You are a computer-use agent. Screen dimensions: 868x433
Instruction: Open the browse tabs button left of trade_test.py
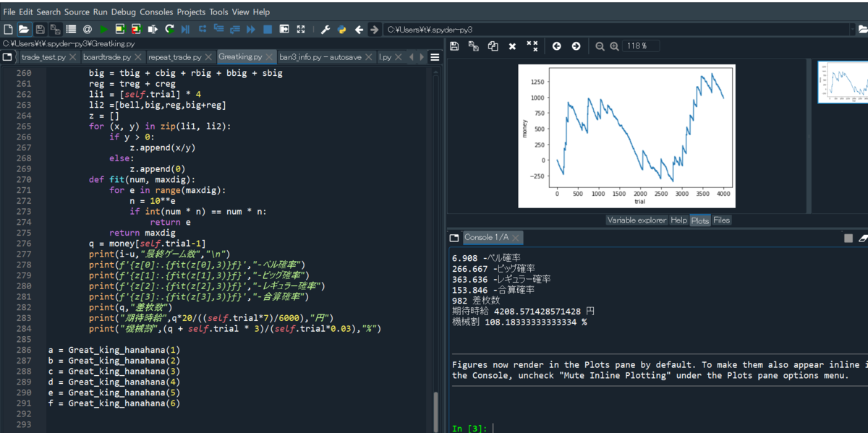pyautogui.click(x=7, y=57)
